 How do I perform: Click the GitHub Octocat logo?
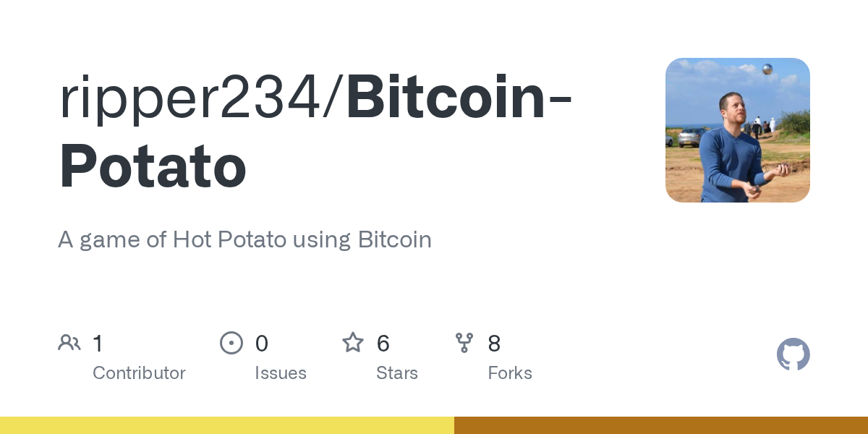click(x=793, y=354)
